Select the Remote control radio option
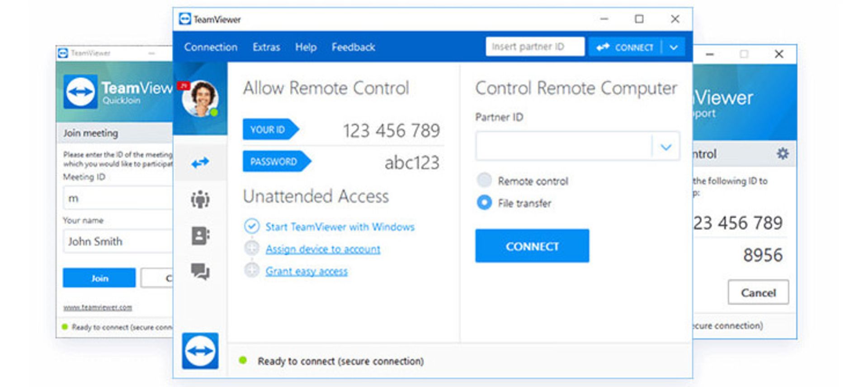 point(484,181)
